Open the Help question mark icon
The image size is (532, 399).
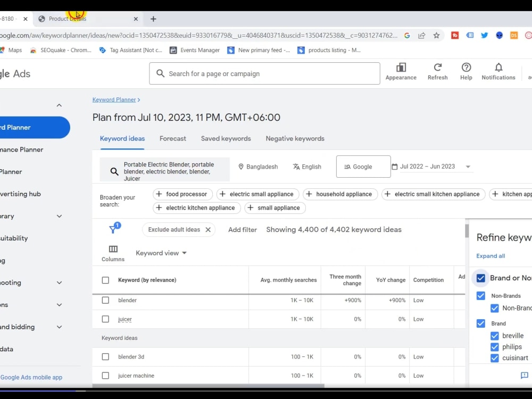pos(466,67)
